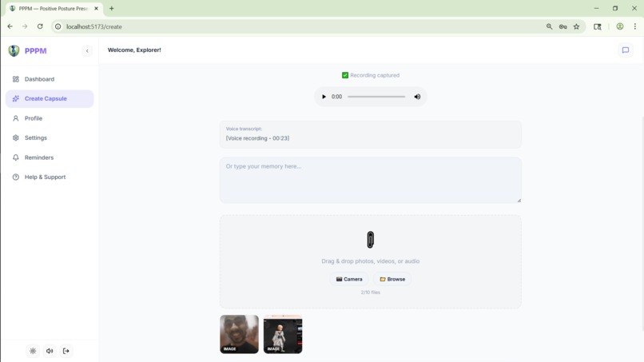644x362 pixels.
Task: Open the browser side panel icon
Action: pyautogui.click(x=597, y=26)
